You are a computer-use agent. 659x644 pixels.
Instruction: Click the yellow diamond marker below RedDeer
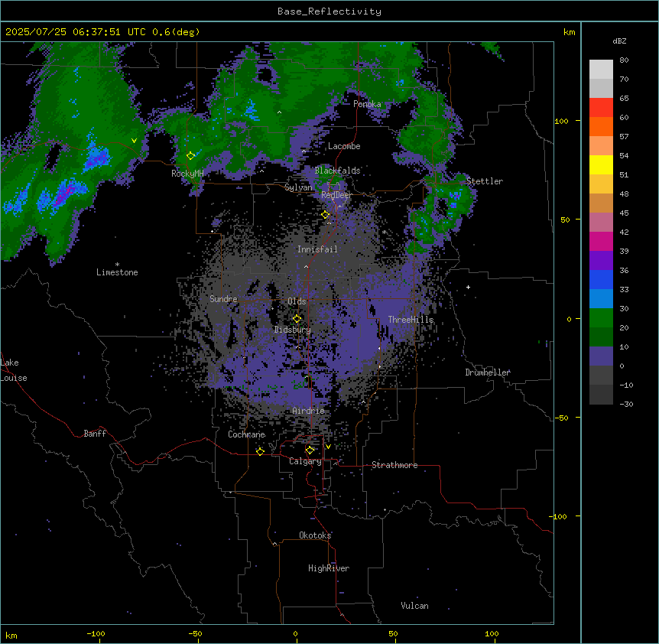point(326,215)
